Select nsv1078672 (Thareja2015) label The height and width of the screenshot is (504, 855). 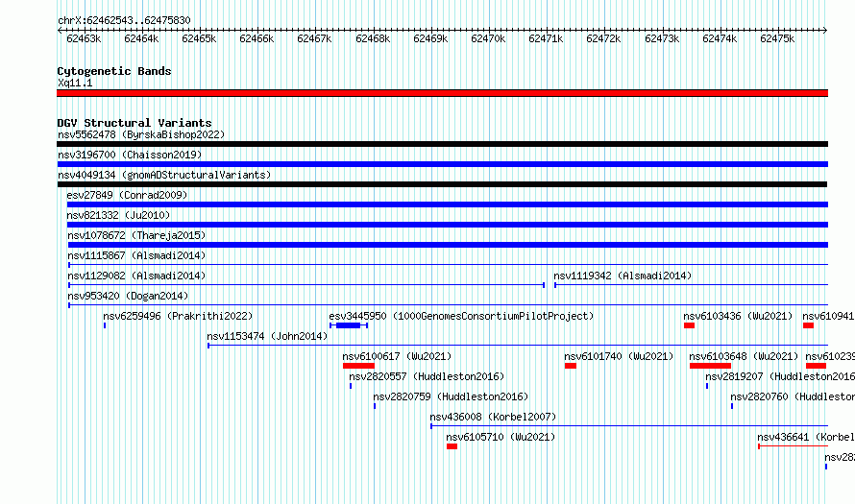click(x=136, y=235)
